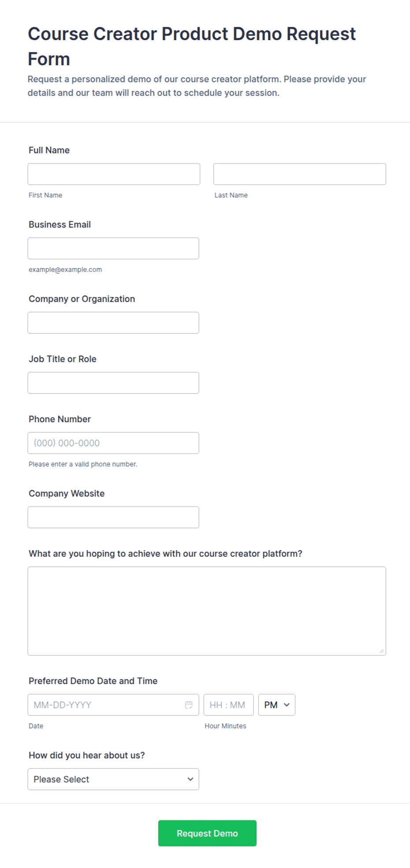Click into the Job Title or Role field

point(113,383)
